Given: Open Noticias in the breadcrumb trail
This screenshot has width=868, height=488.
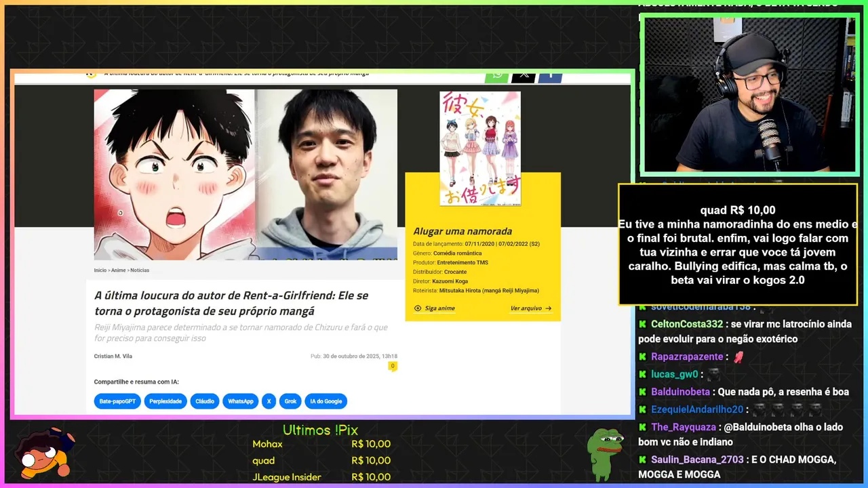Looking at the screenshot, I should tap(140, 270).
